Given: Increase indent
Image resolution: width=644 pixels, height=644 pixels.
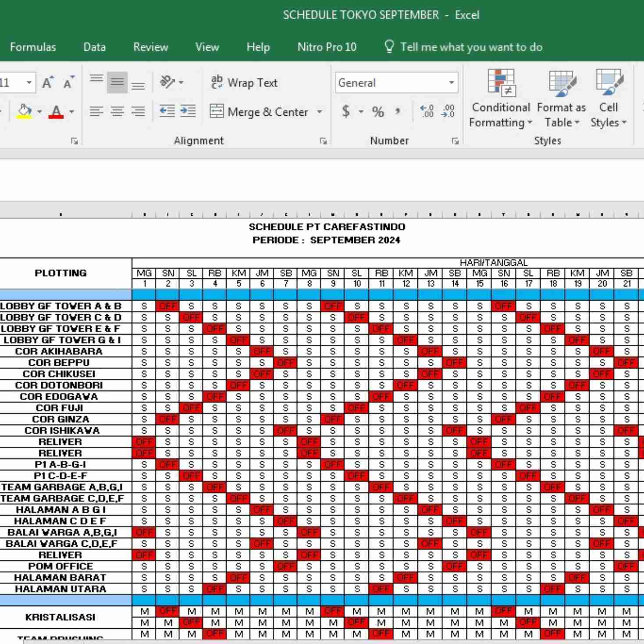Looking at the screenshot, I should tap(188, 111).
